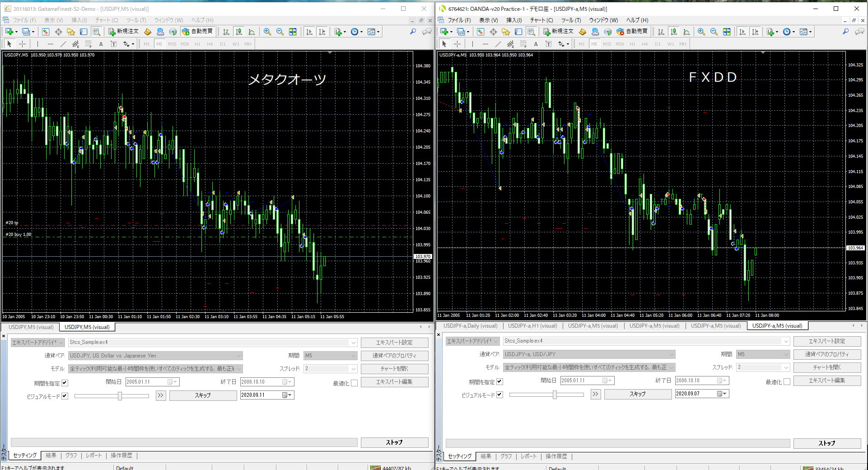Click Zoom In magnifier in GaitameFinest window toolbar

point(267,32)
